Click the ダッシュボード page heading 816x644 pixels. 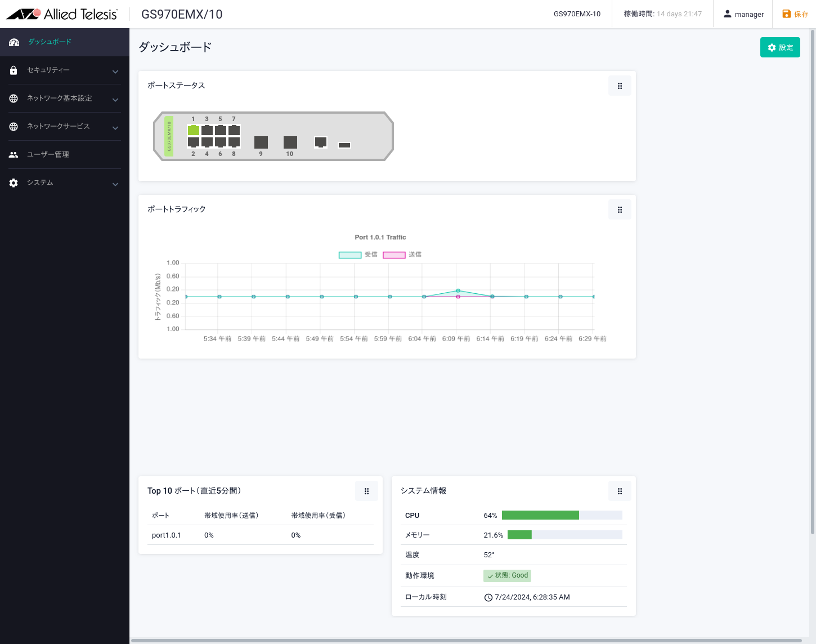[175, 47]
